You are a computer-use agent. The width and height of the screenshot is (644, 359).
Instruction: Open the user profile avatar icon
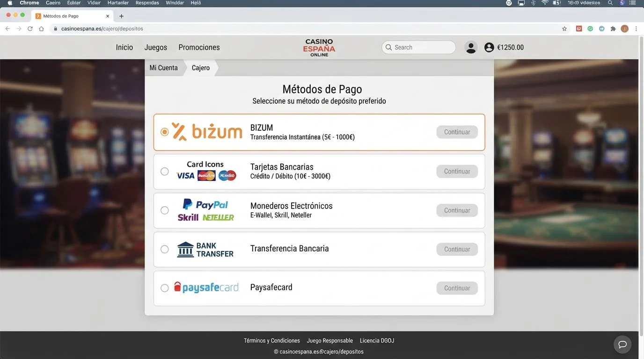pyautogui.click(x=471, y=47)
